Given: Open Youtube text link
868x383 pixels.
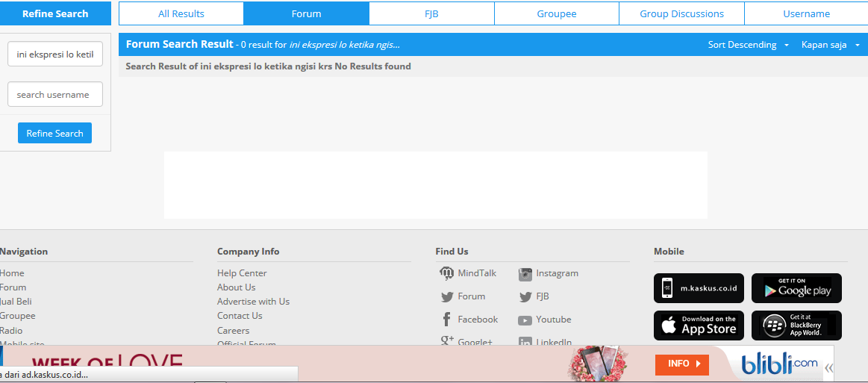Looking at the screenshot, I should 554,320.
